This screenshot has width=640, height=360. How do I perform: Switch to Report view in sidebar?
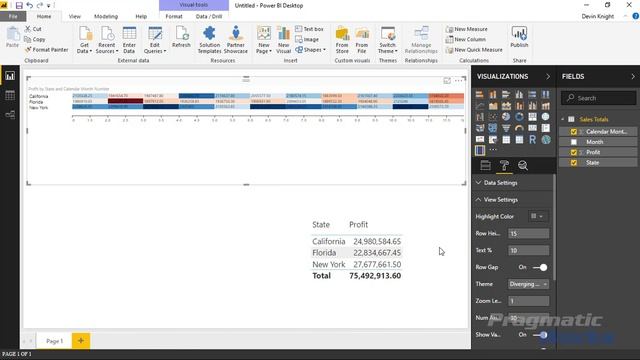(10, 76)
